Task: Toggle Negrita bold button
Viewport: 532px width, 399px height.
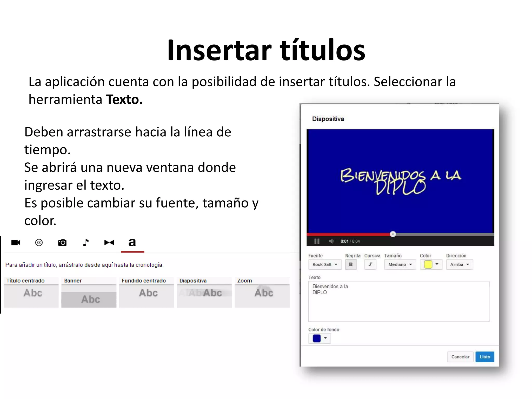Action: tap(351, 264)
